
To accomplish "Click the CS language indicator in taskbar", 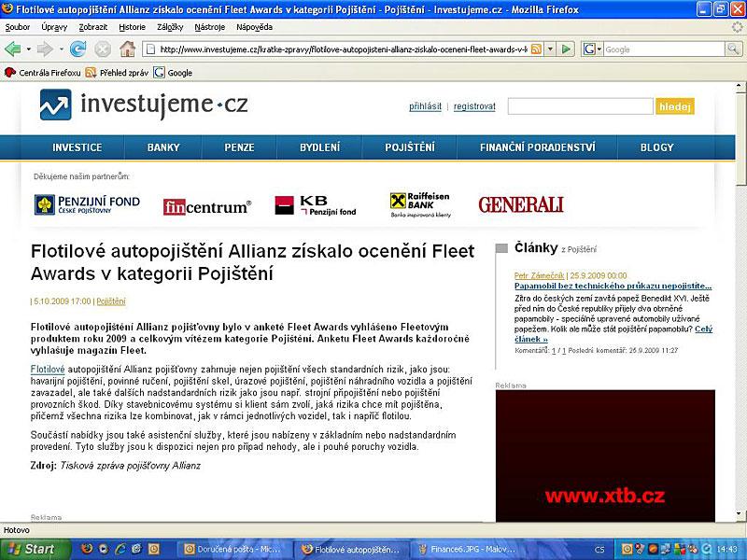I will [599, 549].
